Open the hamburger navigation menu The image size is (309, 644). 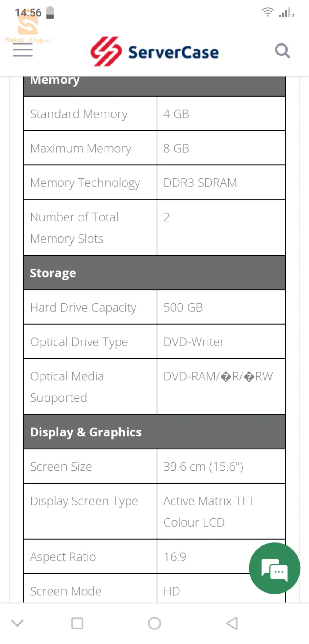tap(22, 50)
